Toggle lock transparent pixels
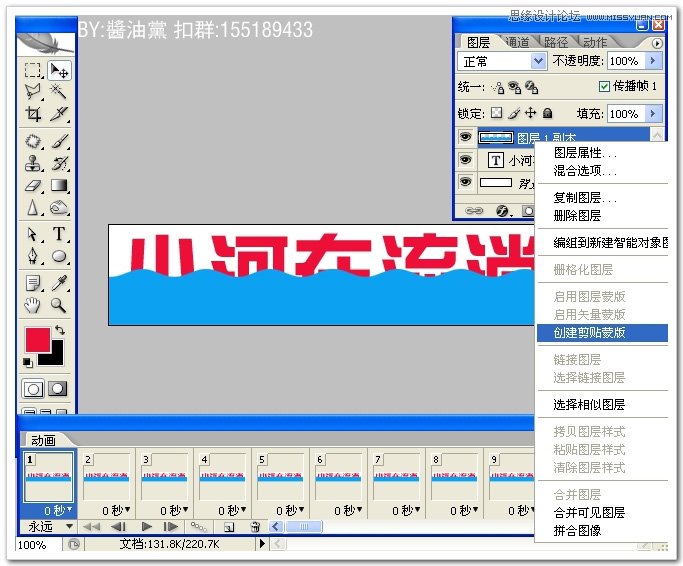This screenshot has width=683, height=566. click(496, 113)
